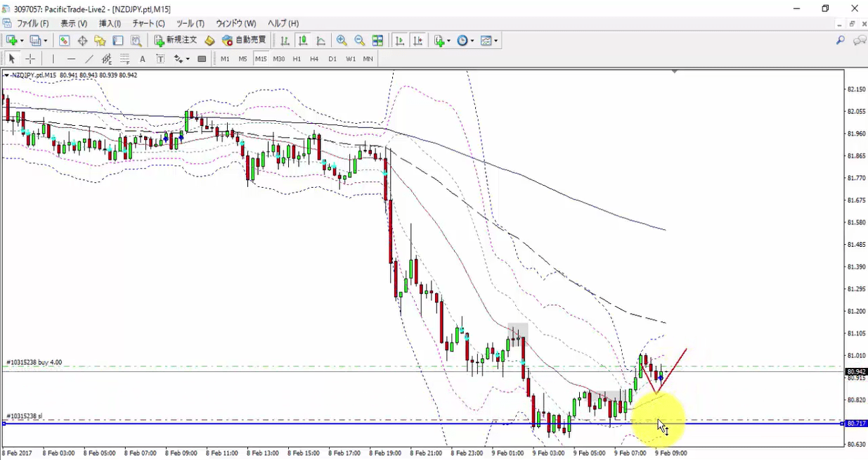Screen dimensions: 868x460
Task: Open the Strategy Tester icon
Action: tap(136, 41)
